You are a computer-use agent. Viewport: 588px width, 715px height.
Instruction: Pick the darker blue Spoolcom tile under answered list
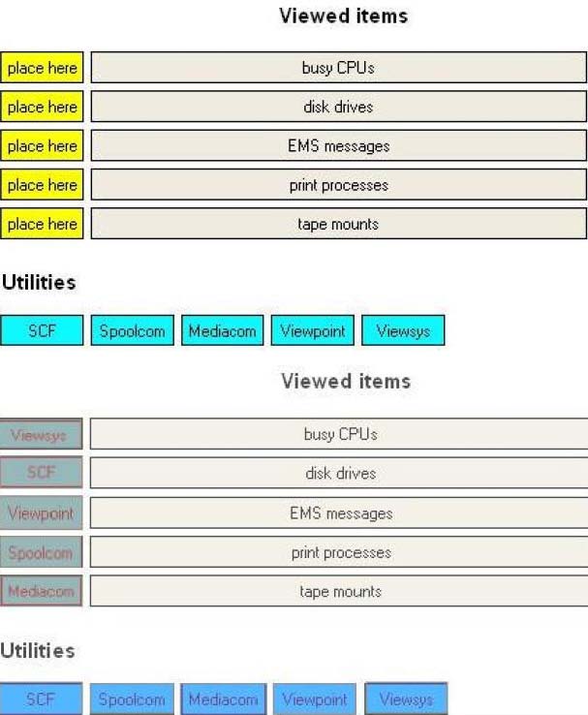(x=132, y=699)
